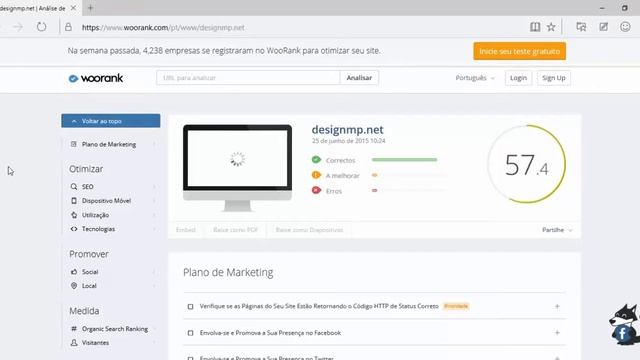Expand the Social sidebar arrow
Viewport: 640px width, 360px height.
click(154, 272)
